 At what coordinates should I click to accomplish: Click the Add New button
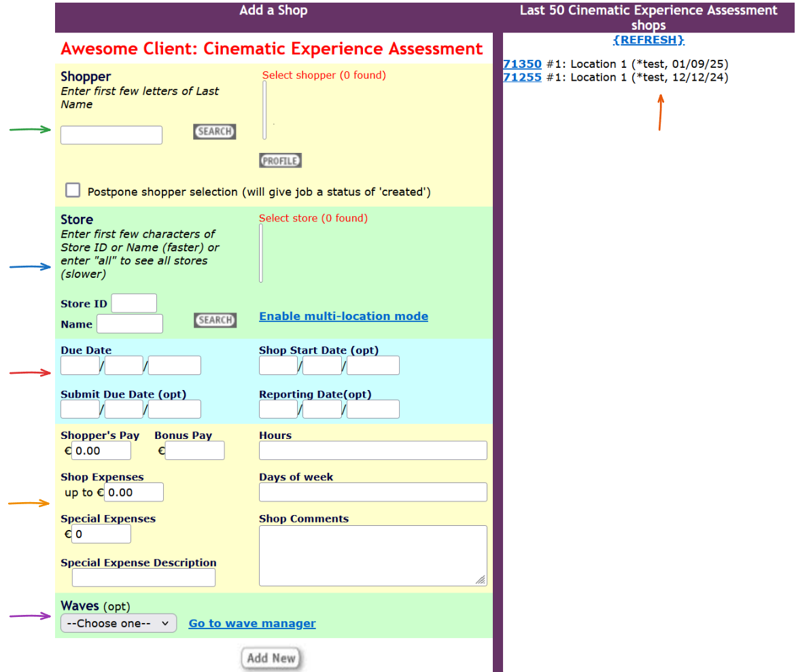tap(271, 658)
